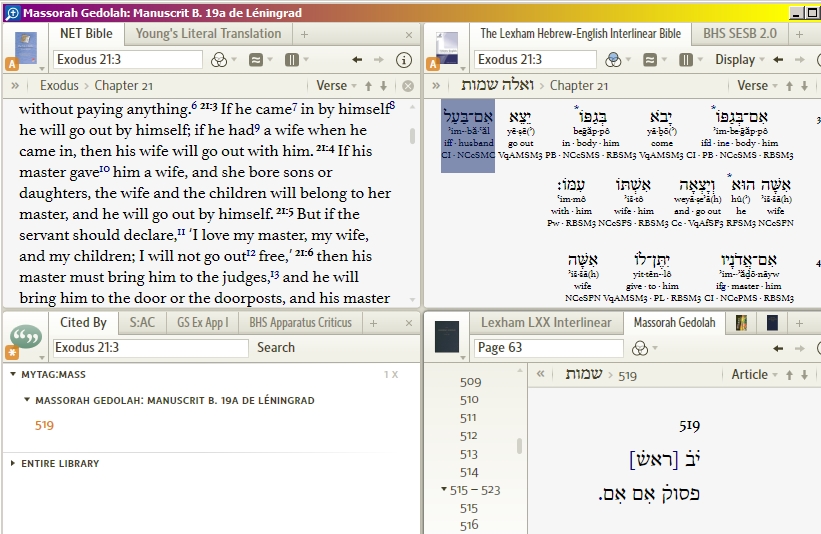Click the columns layout icon in NET Bible toolbar
The height and width of the screenshot is (534, 821).
click(292, 60)
